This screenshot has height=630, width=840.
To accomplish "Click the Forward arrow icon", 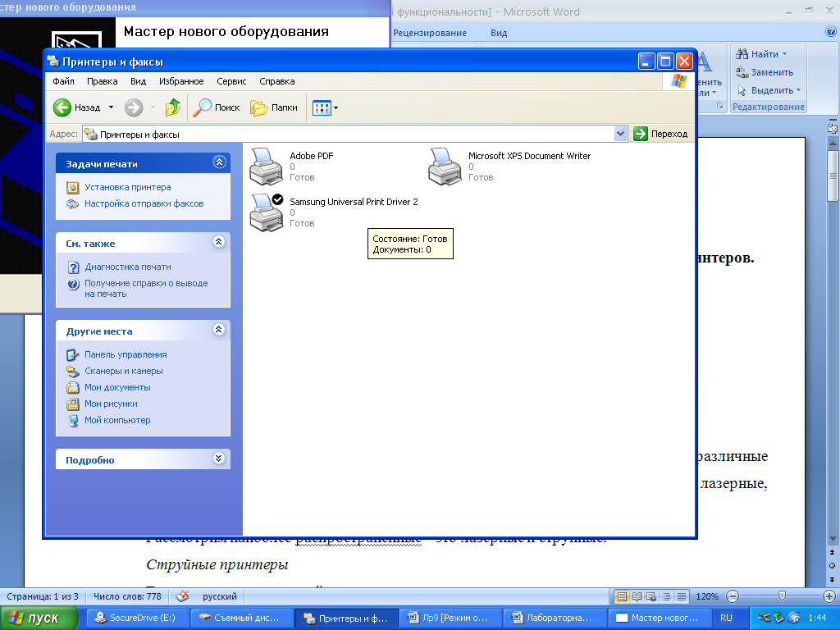I will tap(134, 107).
